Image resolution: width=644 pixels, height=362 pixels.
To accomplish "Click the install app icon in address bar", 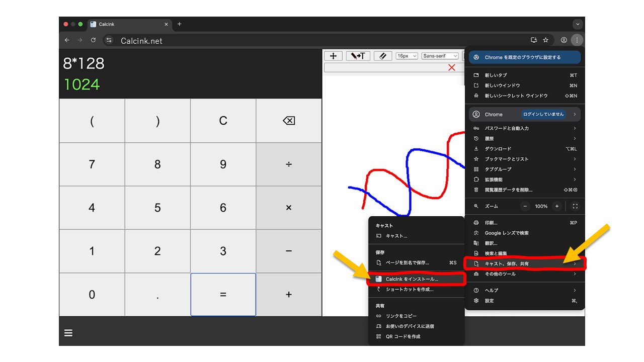I will pos(534,40).
